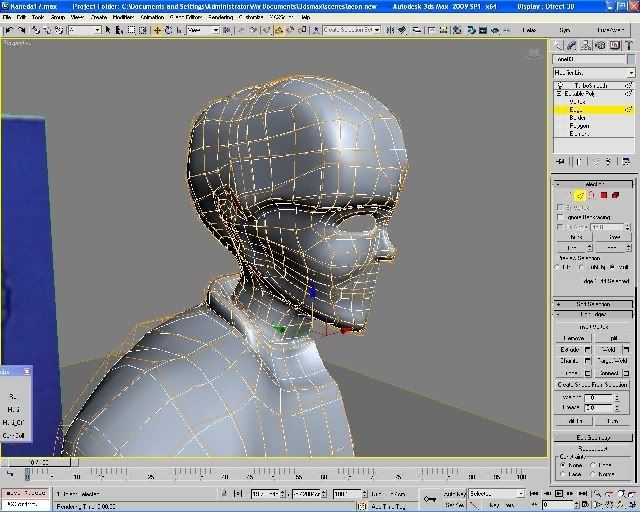The image size is (640, 512).
Task: Click the yellow Edge sub-object icon
Action: pyautogui.click(x=579, y=195)
